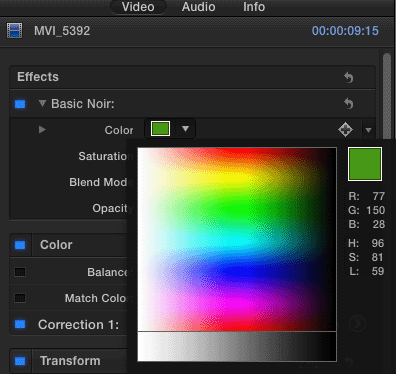396x374 pixels.
Task: Pick a color in the spectrum palette
Action: tap(237, 239)
